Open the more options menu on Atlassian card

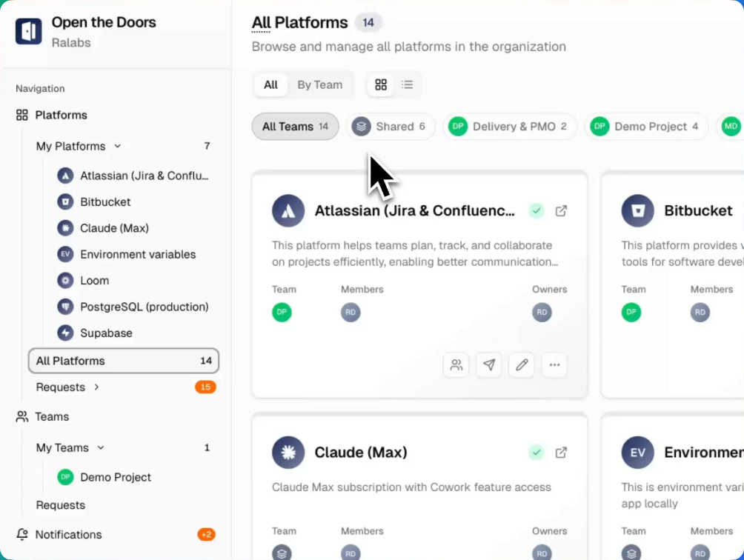tap(554, 365)
